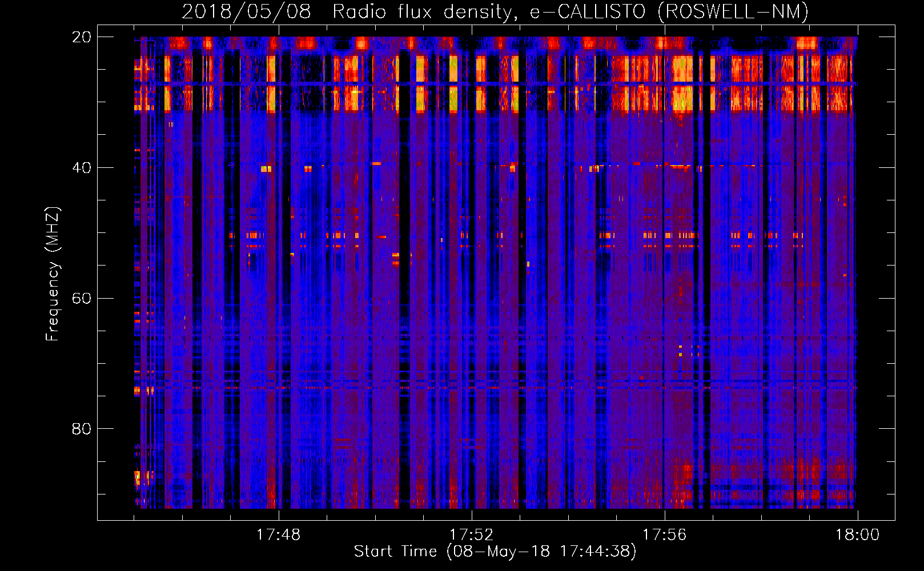Click the '40' frequency tick label
This screenshot has width=924, height=571.
[81, 168]
